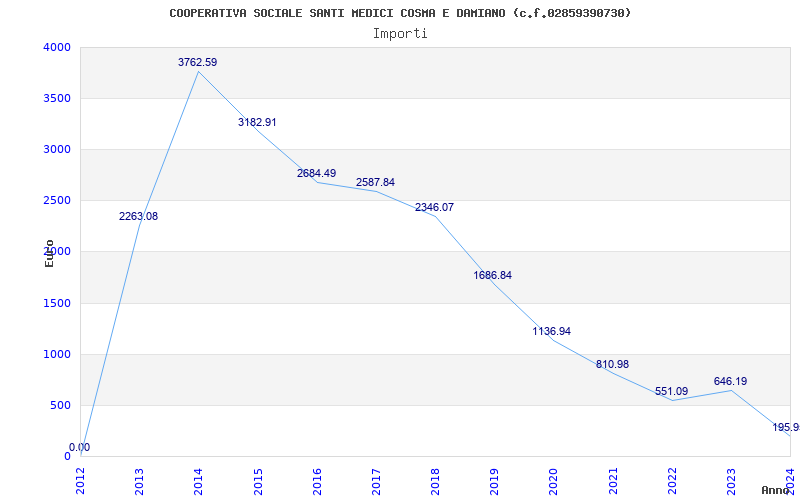The image size is (800, 500).
Task: Click the 2017 x-axis year label
Action: click(376, 481)
